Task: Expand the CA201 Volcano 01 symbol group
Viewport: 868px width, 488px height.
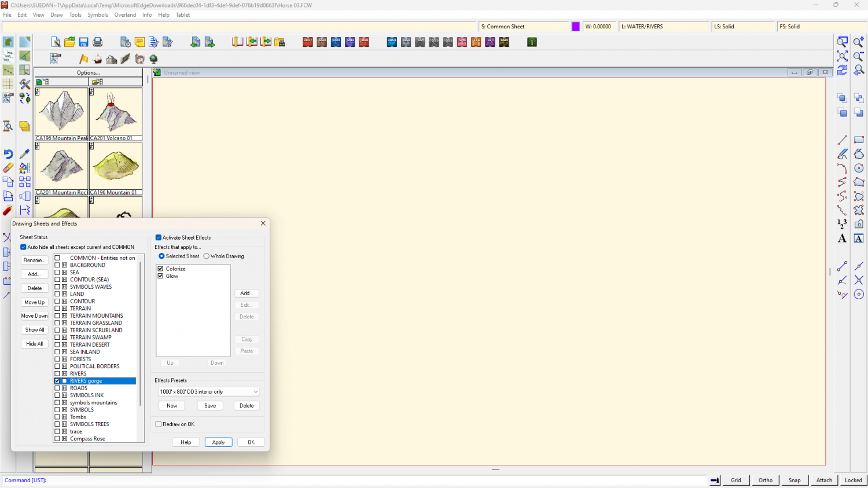Action: (91, 91)
